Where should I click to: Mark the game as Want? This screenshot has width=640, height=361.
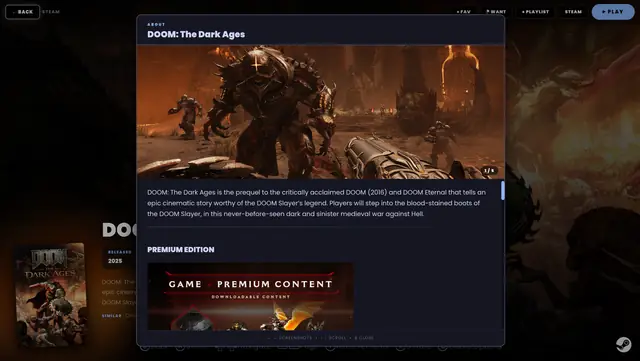496,12
